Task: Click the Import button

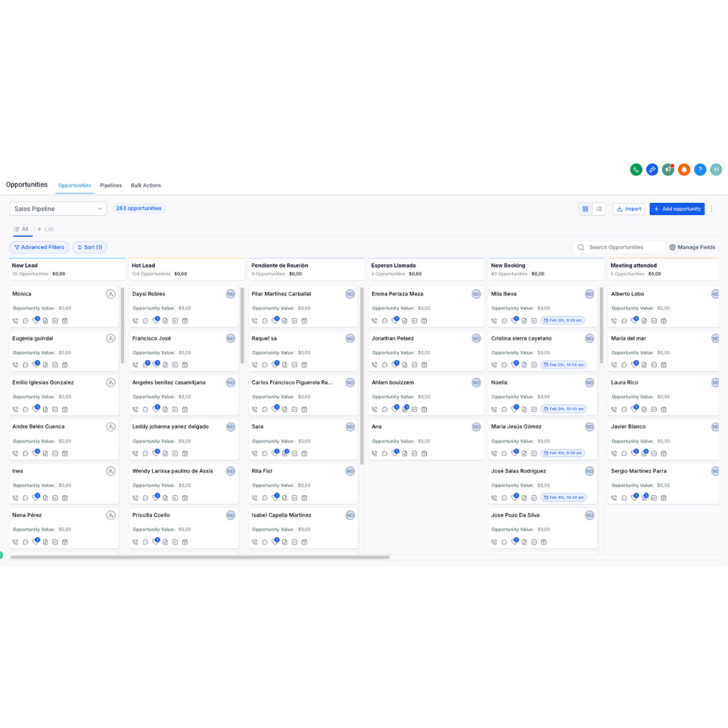Action: pyautogui.click(x=629, y=209)
